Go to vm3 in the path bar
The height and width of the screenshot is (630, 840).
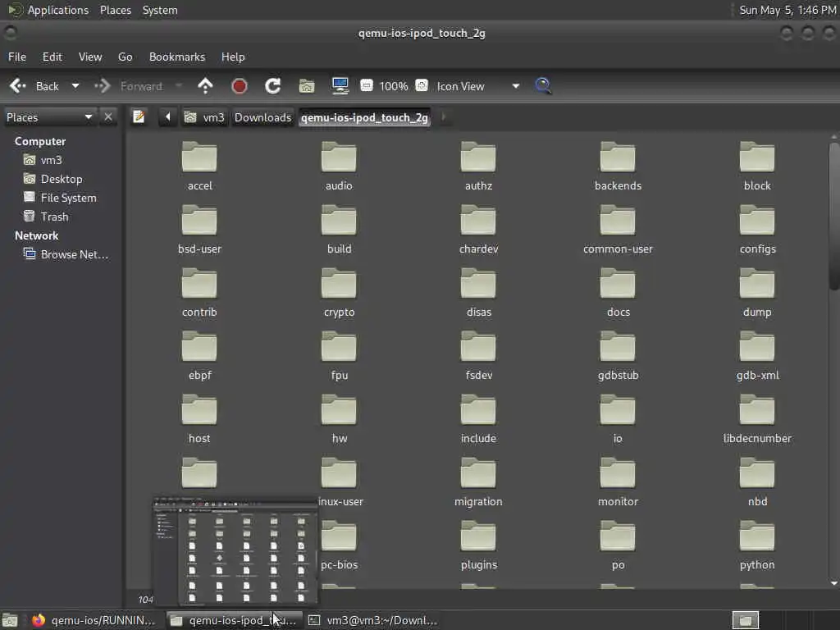tap(204, 117)
